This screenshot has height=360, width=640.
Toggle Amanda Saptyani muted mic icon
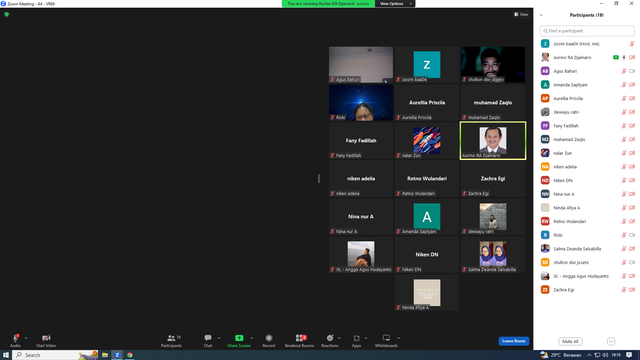[x=624, y=85]
